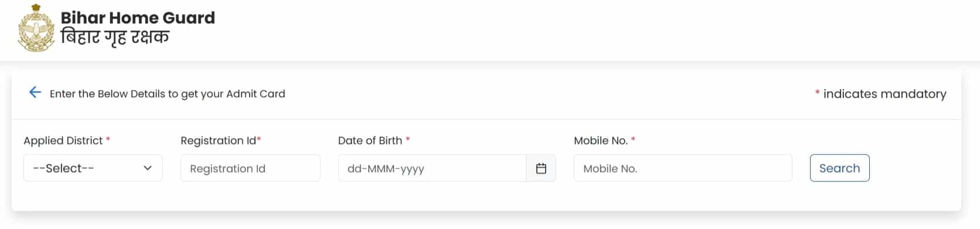Click the Mobile No. label

(601, 141)
